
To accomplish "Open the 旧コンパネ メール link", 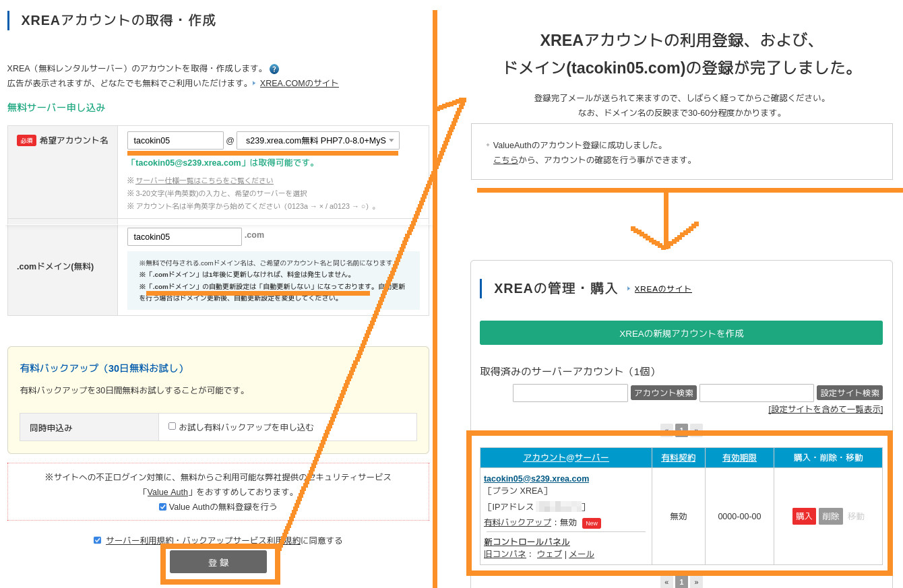I will click(582, 554).
